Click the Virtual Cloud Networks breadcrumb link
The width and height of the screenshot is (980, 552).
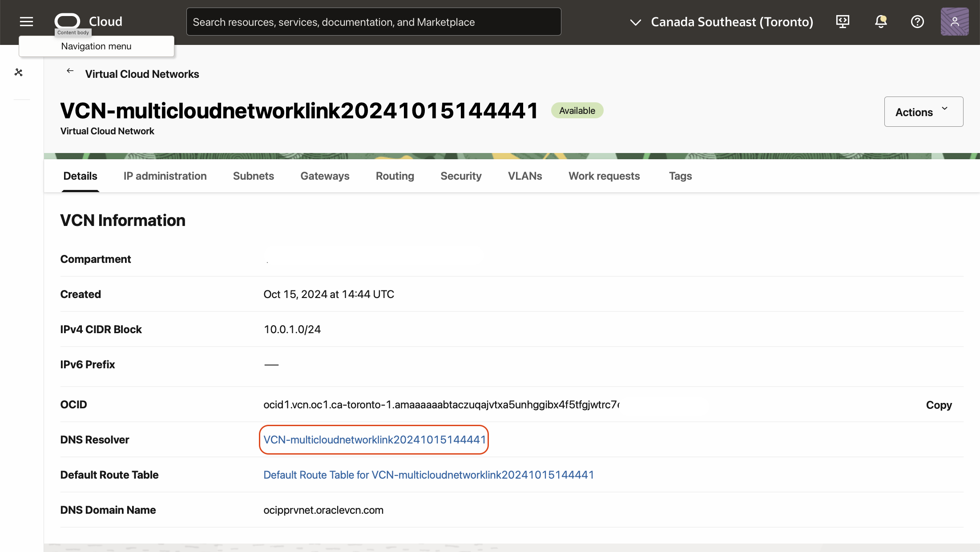(x=142, y=74)
